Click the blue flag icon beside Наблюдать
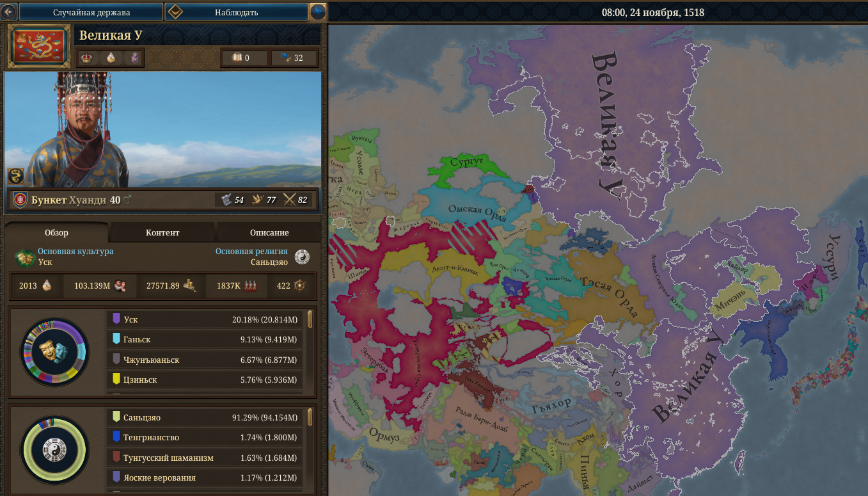 point(318,12)
